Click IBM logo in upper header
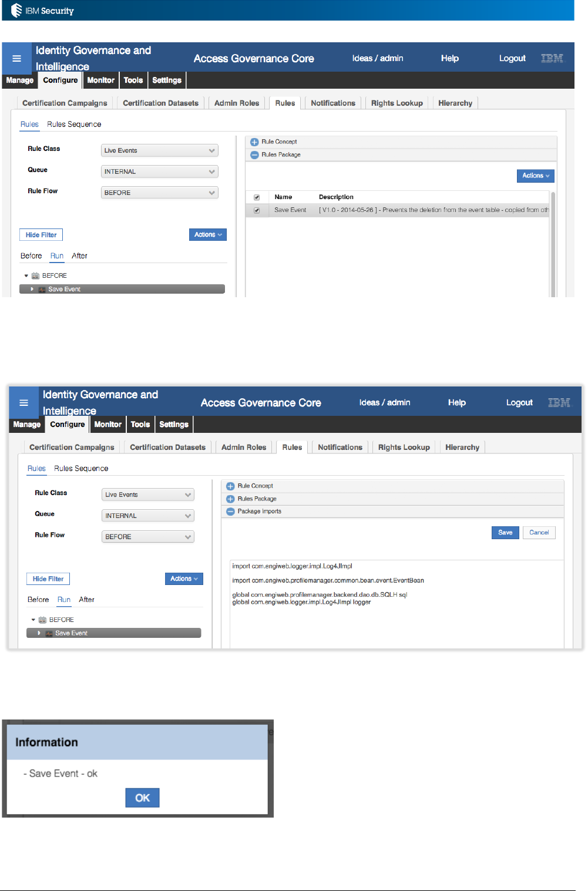 pos(552,58)
